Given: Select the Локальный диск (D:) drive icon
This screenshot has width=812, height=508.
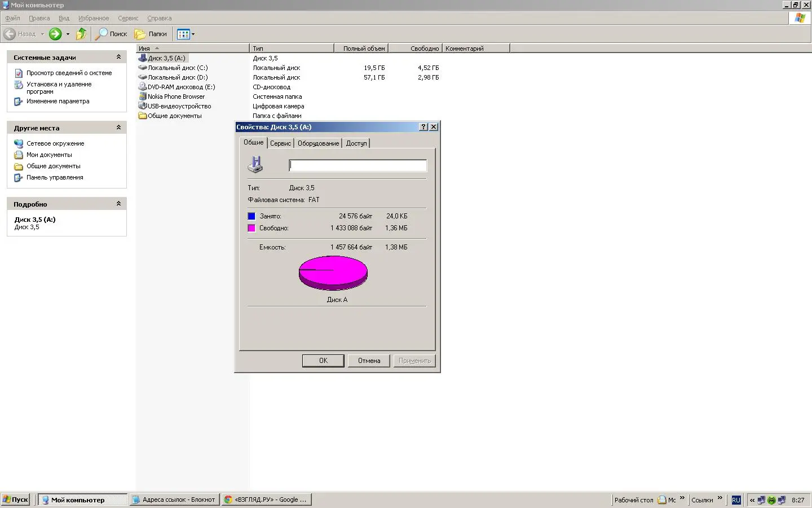Looking at the screenshot, I should 143,77.
